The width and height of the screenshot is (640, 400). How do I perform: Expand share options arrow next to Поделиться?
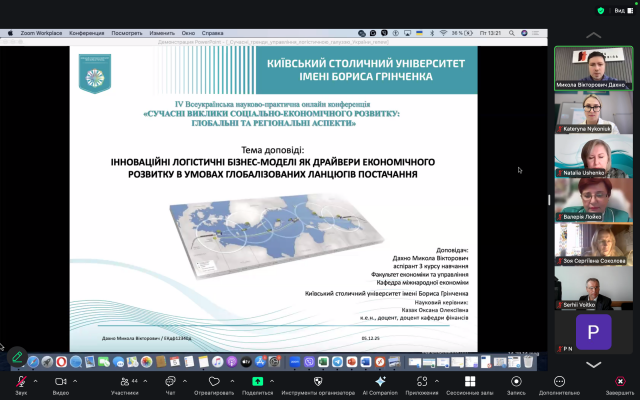click(273, 380)
